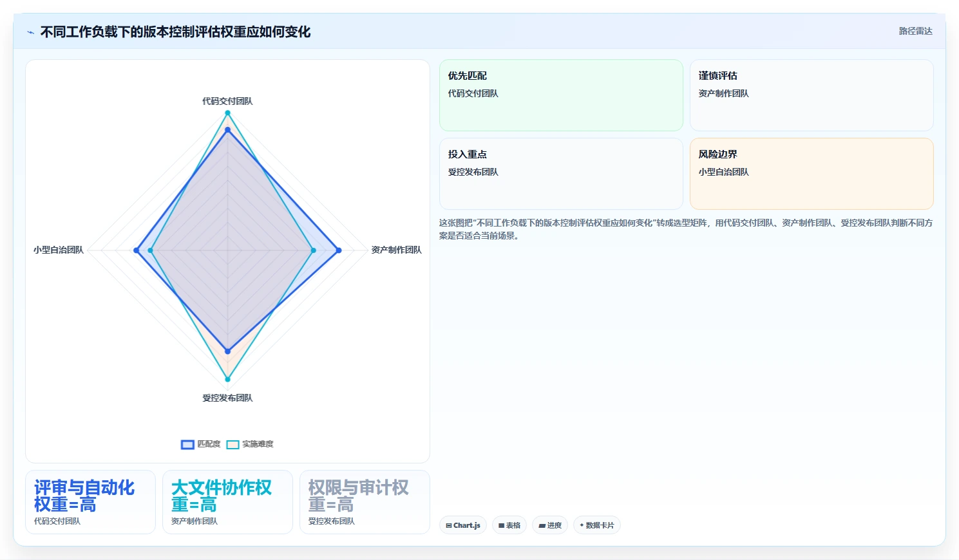Toggle the 匹配度 legend swatch

[187, 444]
